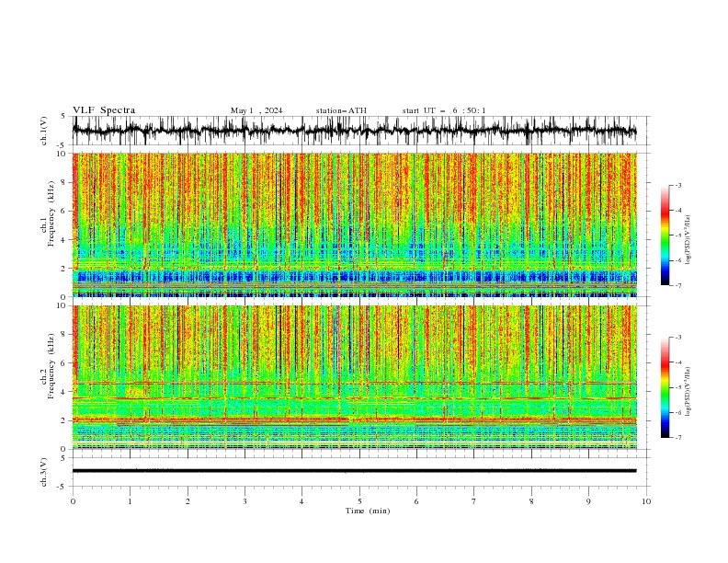The image size is (728, 563).
Task: Click the 'Time (min)' axis title
Action: (368, 511)
